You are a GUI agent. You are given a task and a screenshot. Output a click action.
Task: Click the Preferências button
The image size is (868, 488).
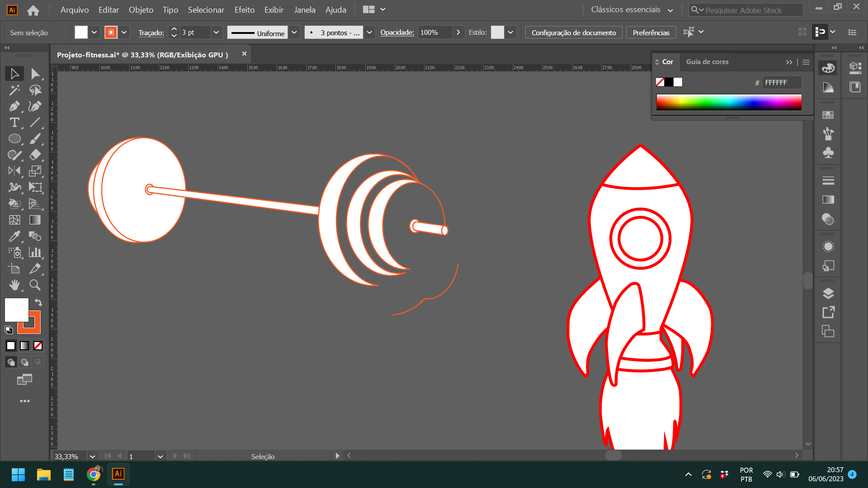(651, 32)
